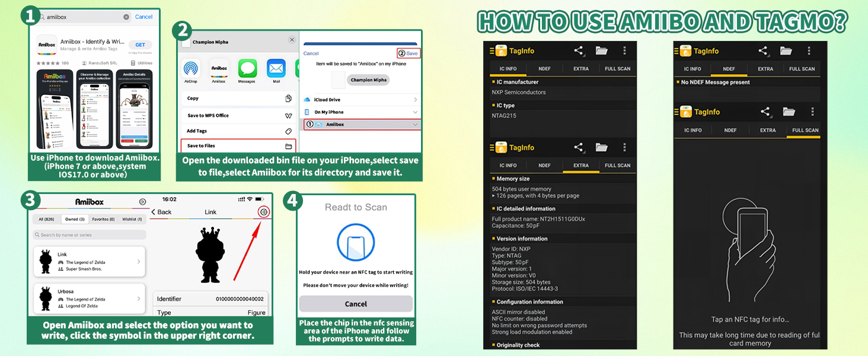
Task: Switch to the Wishlist (1) tab
Action: point(132,220)
